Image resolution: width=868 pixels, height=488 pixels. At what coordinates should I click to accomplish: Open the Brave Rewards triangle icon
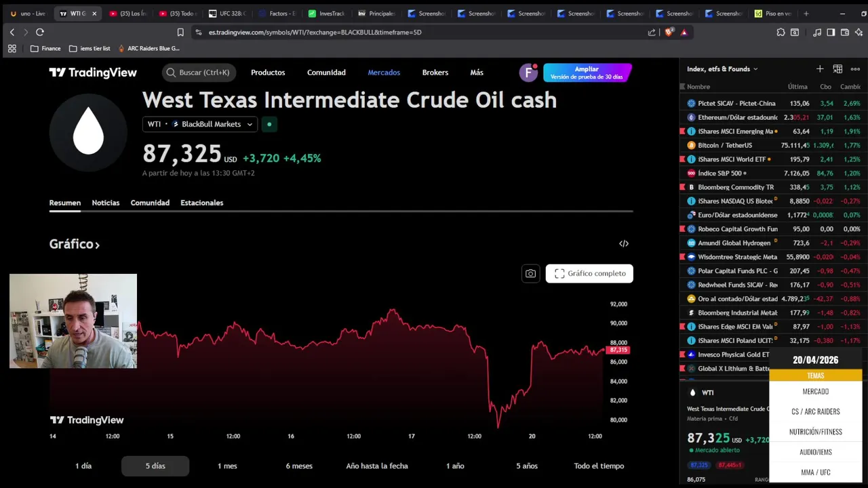point(684,32)
